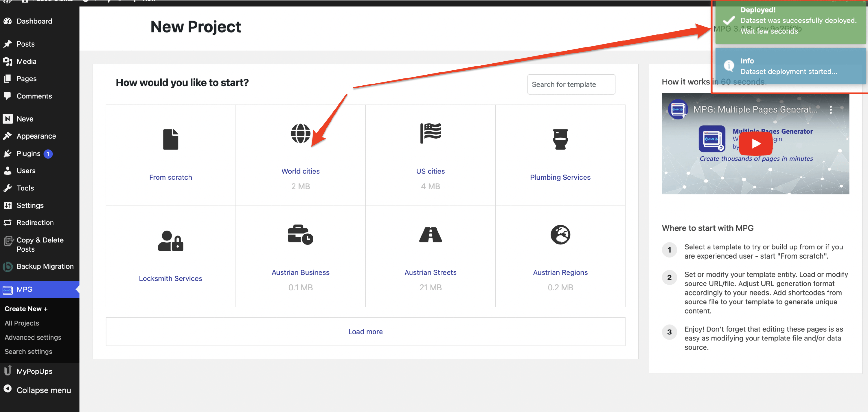Click the Search for template field
Image resolution: width=868 pixels, height=412 pixels.
571,84
